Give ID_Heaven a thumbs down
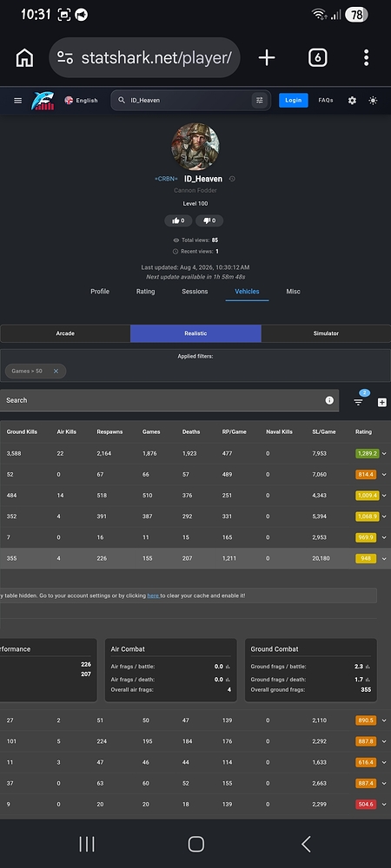Screen dimensions: 391x868 coord(209,220)
